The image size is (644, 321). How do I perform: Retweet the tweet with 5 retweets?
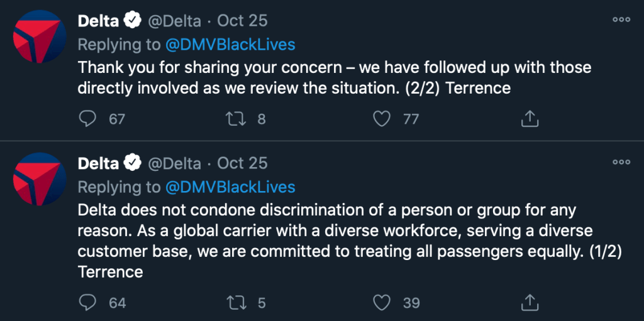(235, 303)
